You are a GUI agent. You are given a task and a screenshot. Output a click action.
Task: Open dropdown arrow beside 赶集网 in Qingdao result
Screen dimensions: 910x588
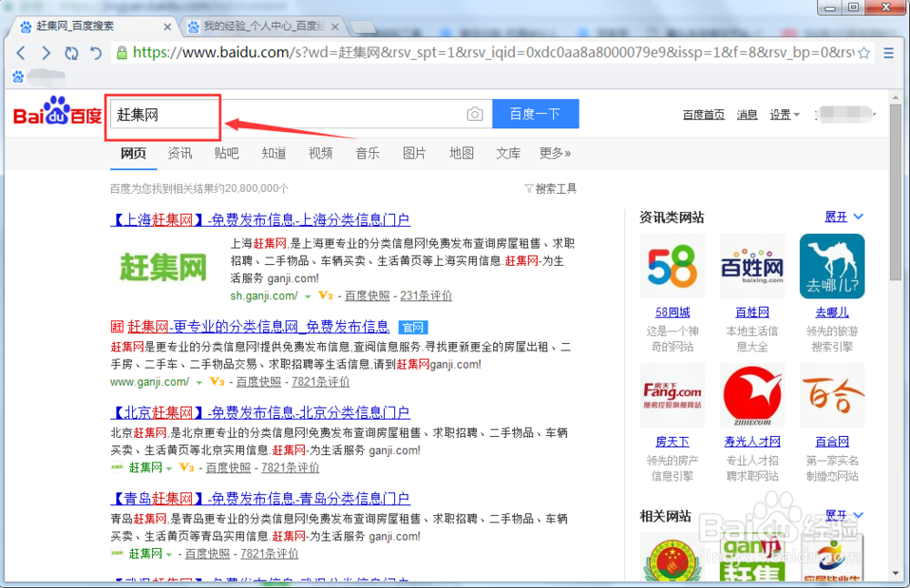pyautogui.click(x=169, y=554)
